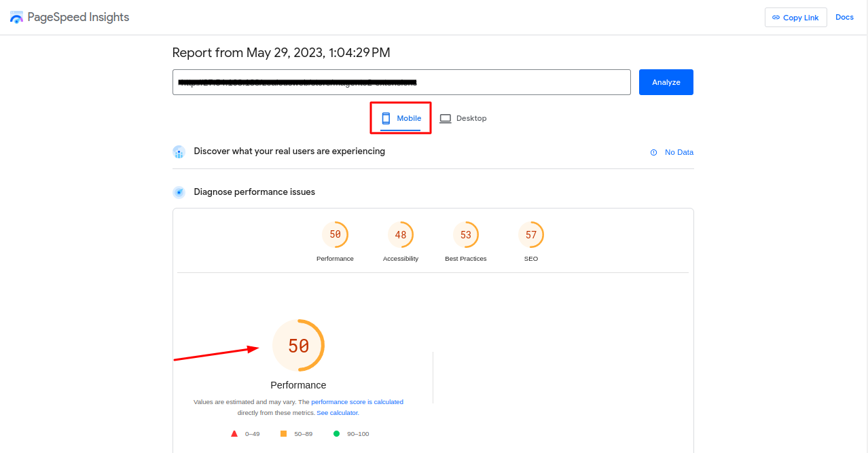Image resolution: width=868 pixels, height=453 pixels.
Task: Select the Best Practices score gauge 53
Action: point(466,235)
